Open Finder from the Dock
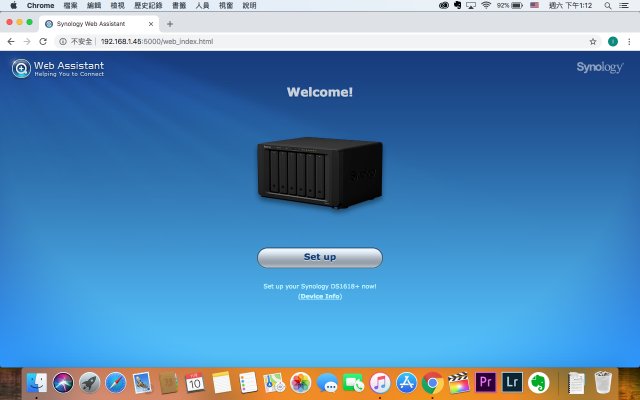Viewport: 640px width, 400px height. [37, 382]
